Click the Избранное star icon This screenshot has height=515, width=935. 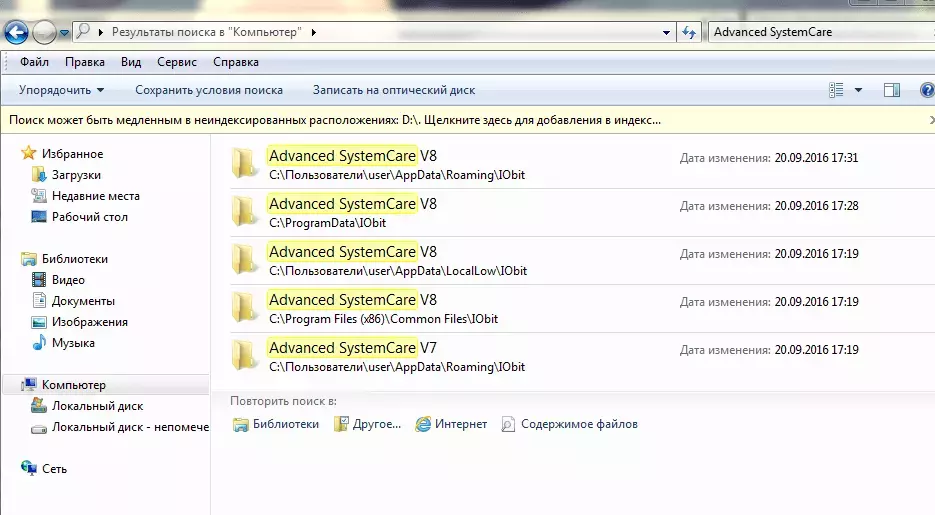point(28,153)
